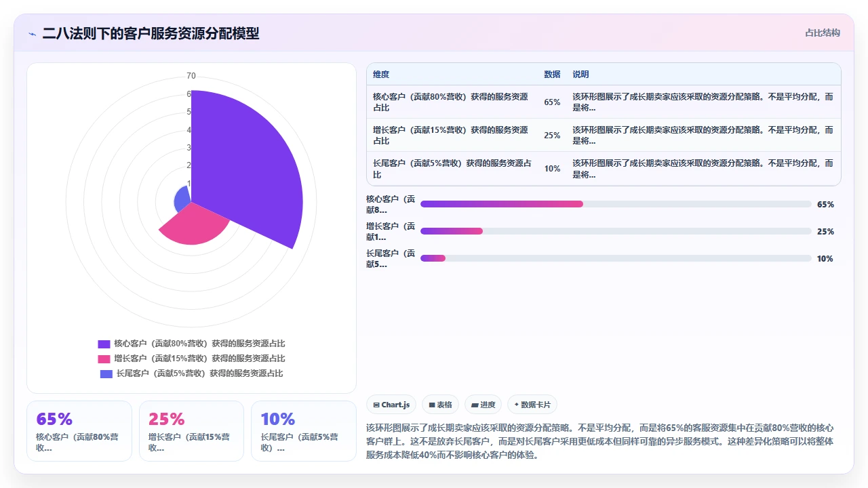Click the 25% label after the progress bar
Image resolution: width=868 pixels, height=488 pixels.
point(825,232)
